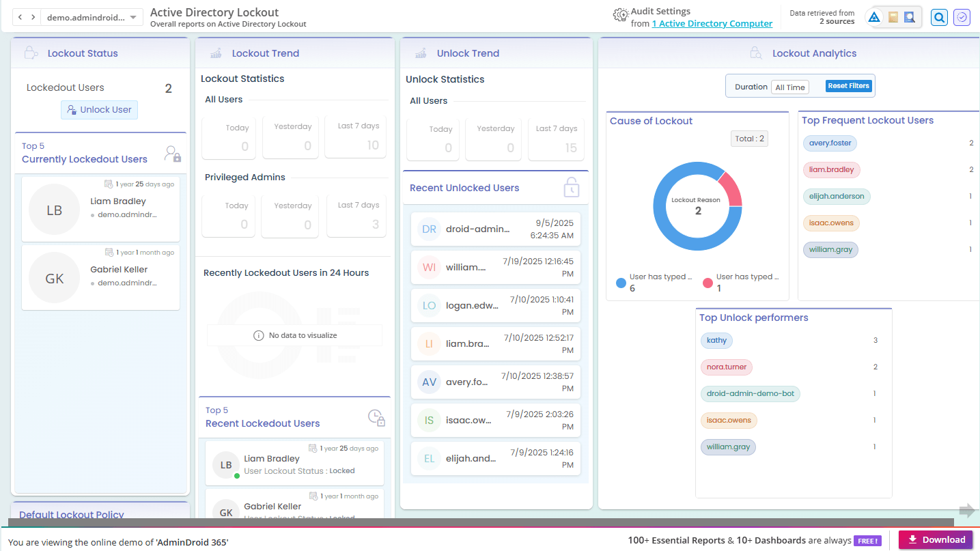Click the purple circular checkmark icon

[x=962, y=18]
